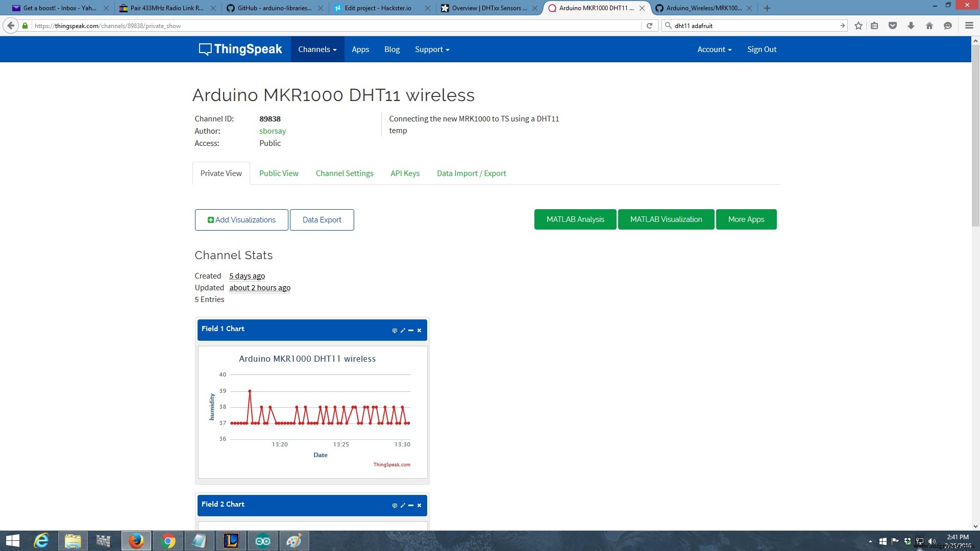Switch to the Public View tab
This screenshot has width=980, height=551.
tap(279, 173)
